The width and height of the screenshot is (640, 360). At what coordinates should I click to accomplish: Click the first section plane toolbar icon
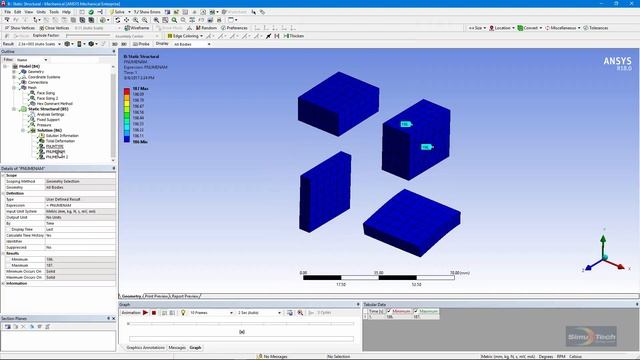(7, 327)
